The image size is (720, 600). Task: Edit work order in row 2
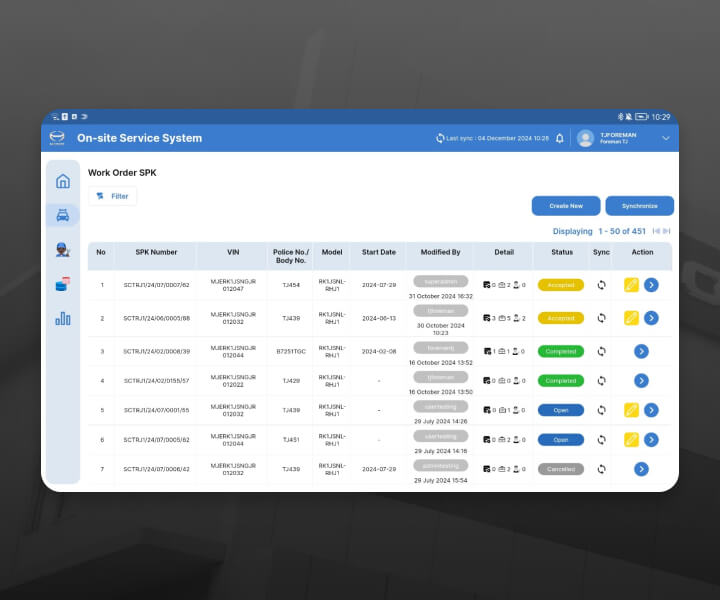click(x=631, y=318)
